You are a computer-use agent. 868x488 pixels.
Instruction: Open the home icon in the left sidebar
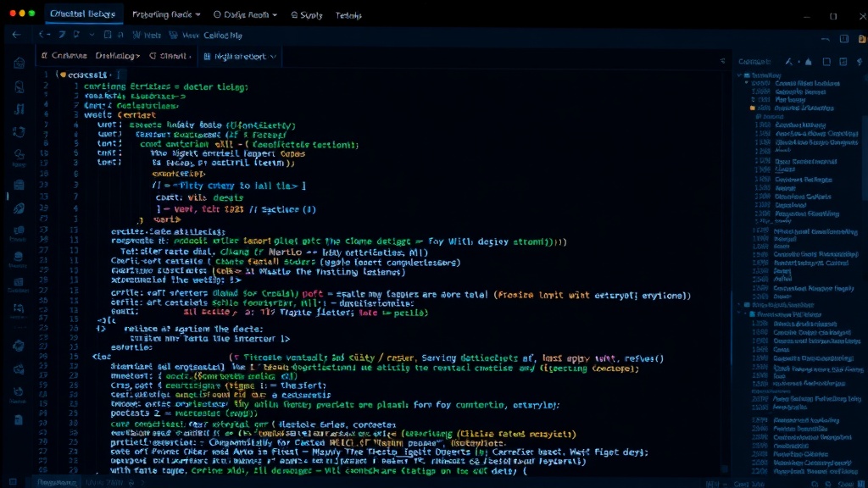[x=19, y=63]
